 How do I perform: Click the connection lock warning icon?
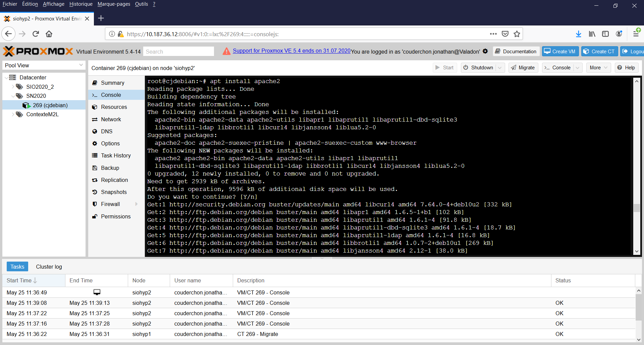(x=121, y=34)
